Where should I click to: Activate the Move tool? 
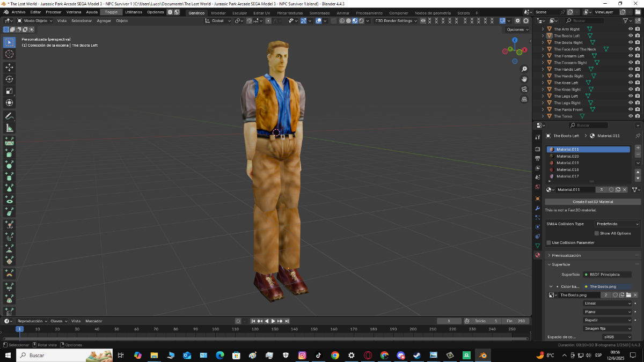coord(9,67)
